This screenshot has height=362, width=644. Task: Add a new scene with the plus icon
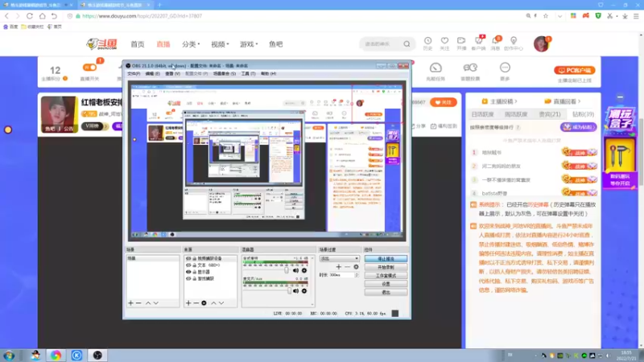(x=130, y=303)
